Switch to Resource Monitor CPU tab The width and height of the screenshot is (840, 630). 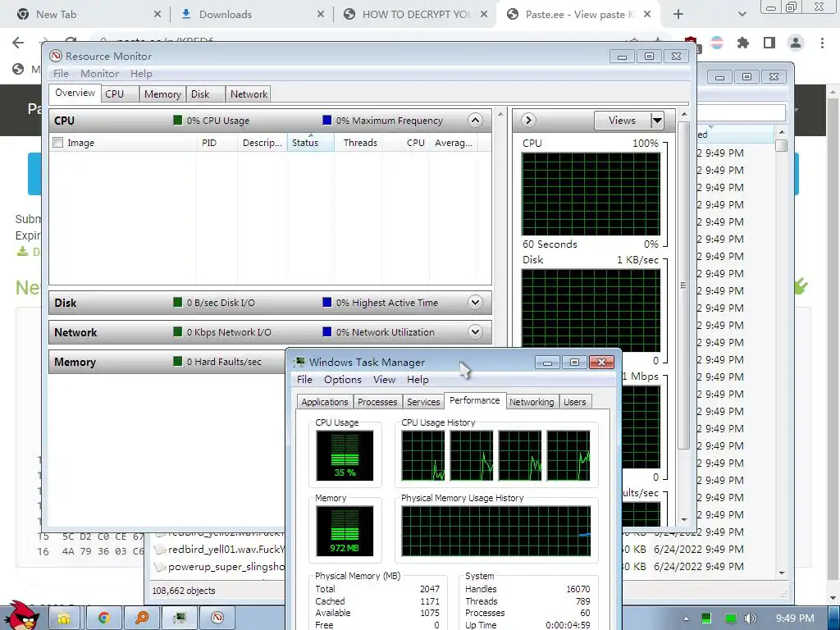tap(120, 94)
